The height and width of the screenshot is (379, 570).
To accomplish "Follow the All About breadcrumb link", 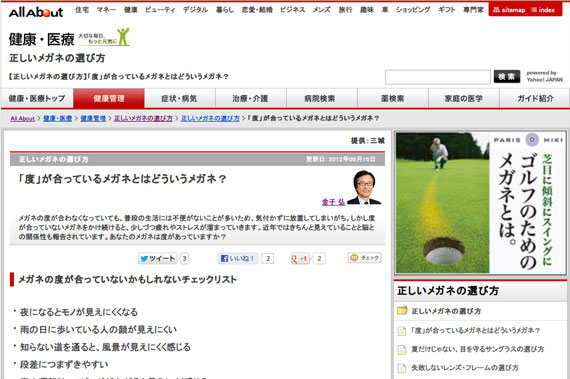I will 22,118.
